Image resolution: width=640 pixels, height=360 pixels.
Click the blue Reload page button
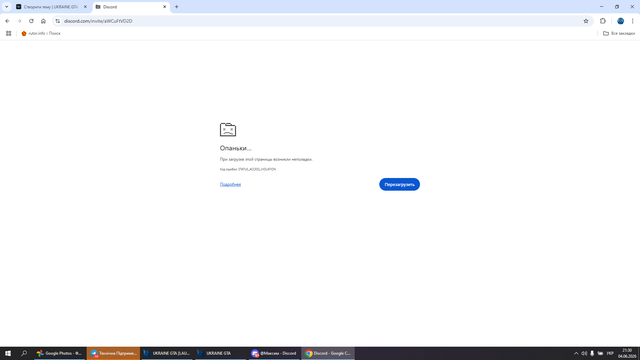tap(399, 184)
